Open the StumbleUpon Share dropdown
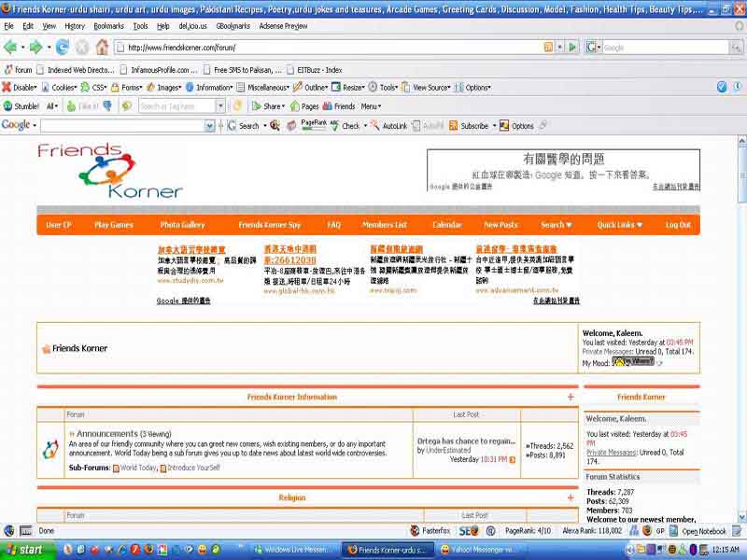 coord(269,106)
